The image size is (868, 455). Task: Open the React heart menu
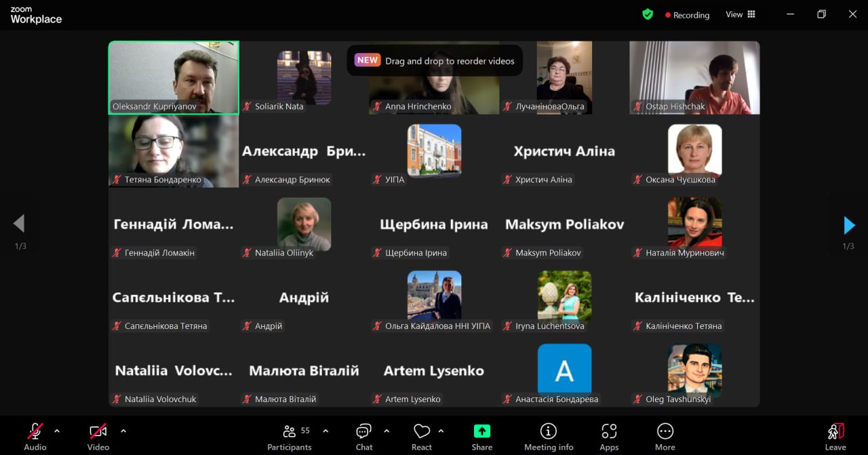point(422,437)
